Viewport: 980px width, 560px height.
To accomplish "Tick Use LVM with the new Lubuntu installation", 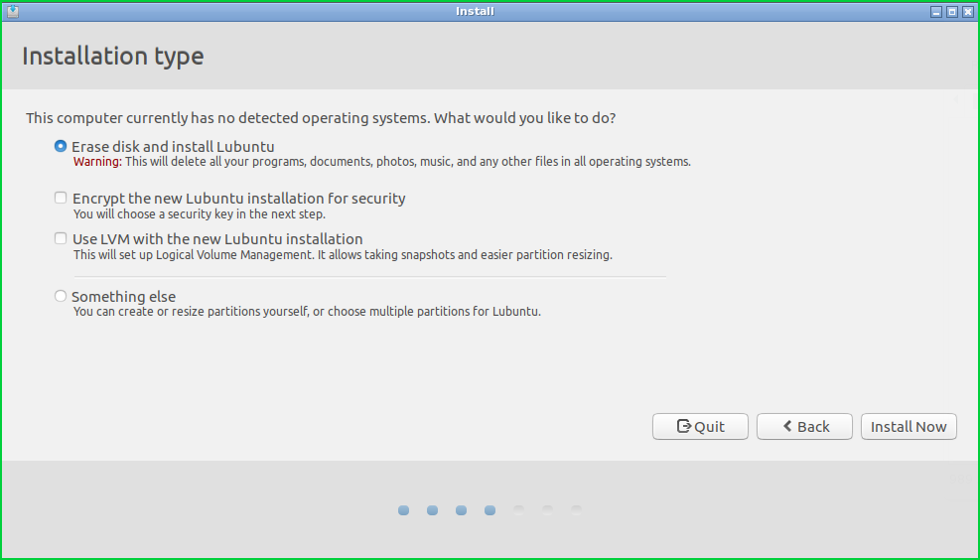I will [x=60, y=238].
